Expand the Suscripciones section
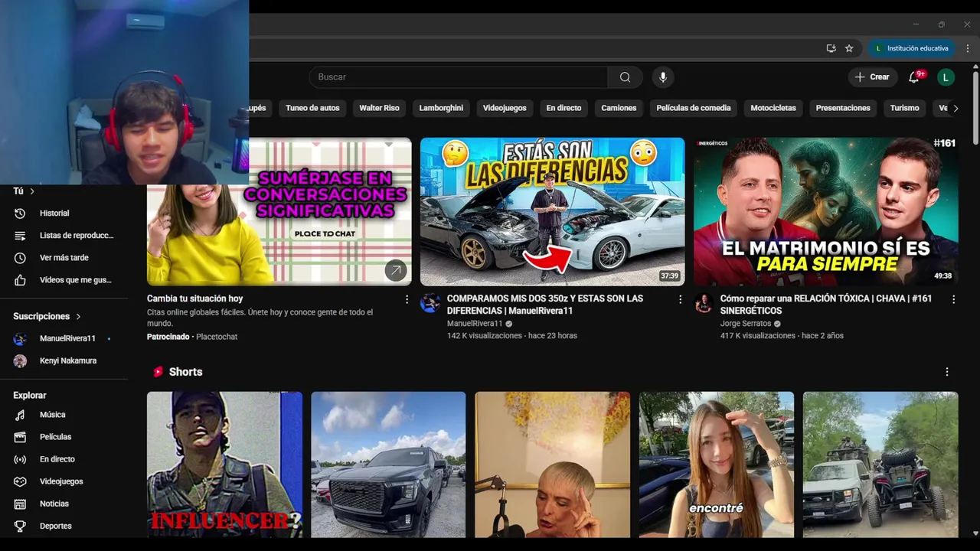Viewport: 980px width, 551px height. tap(47, 316)
